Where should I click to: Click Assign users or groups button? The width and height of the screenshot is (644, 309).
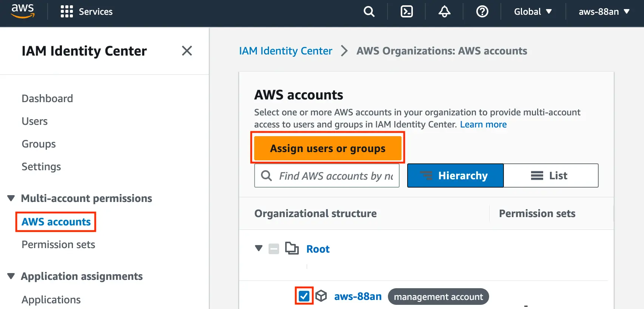(327, 148)
